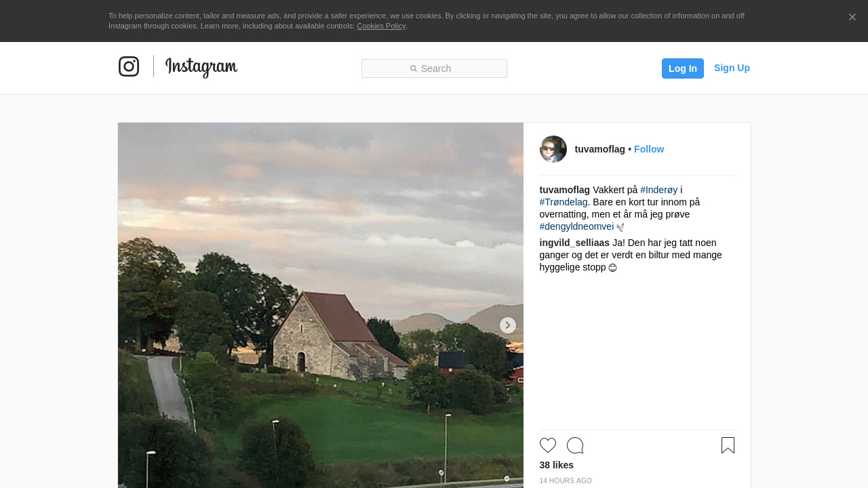Open comment bubble icon
This screenshot has width=868, height=488.
[575, 445]
